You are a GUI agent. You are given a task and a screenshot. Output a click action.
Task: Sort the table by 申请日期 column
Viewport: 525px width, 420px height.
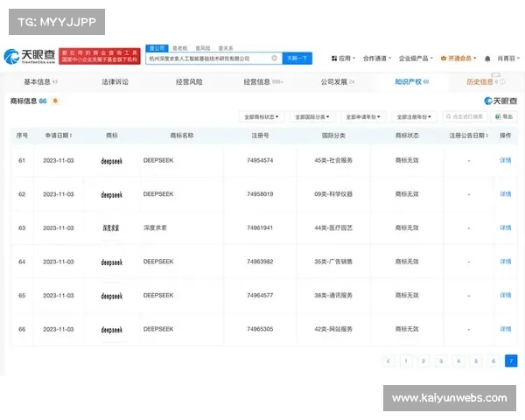pos(59,136)
